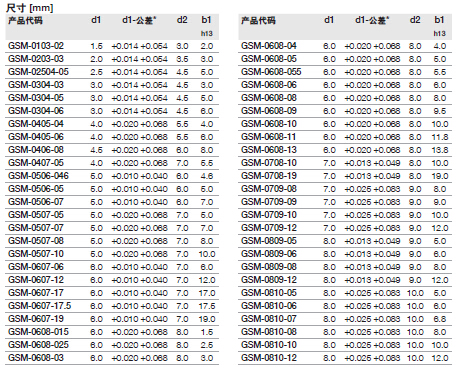Select GSM-0608-03 at left table bottom
This screenshot has width=459, height=370.
coord(36,358)
